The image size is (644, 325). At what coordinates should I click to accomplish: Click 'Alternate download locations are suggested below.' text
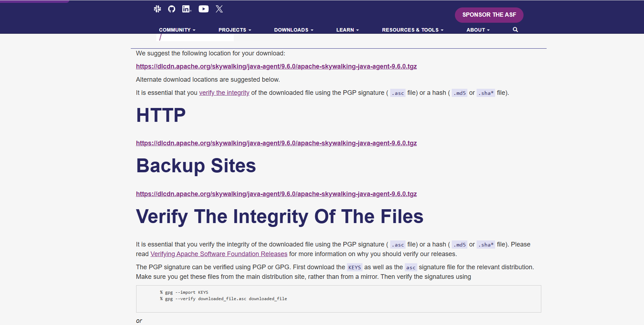pyautogui.click(x=208, y=80)
